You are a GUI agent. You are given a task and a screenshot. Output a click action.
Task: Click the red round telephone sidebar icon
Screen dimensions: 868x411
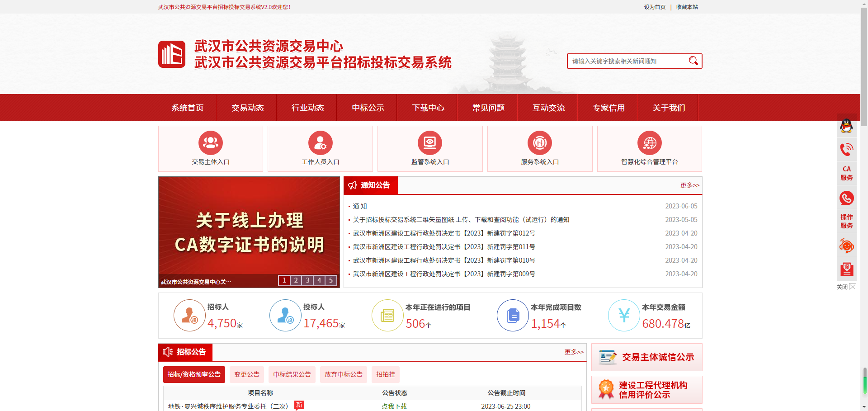pos(846,198)
